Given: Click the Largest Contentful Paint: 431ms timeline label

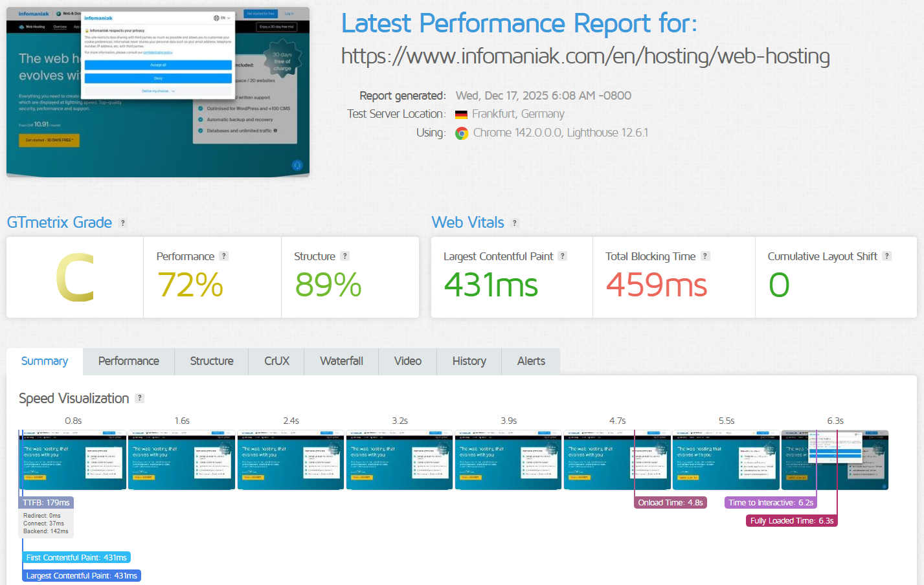Looking at the screenshot, I should coord(82,576).
